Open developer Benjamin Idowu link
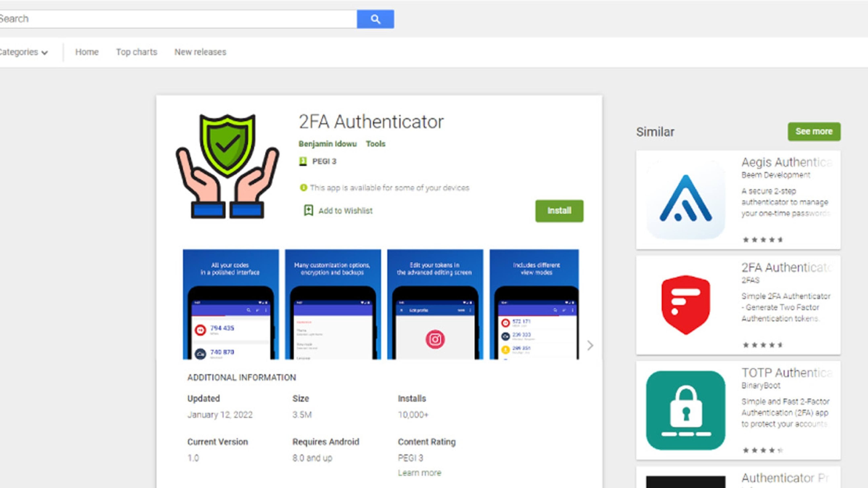868x488 pixels. tap(327, 144)
